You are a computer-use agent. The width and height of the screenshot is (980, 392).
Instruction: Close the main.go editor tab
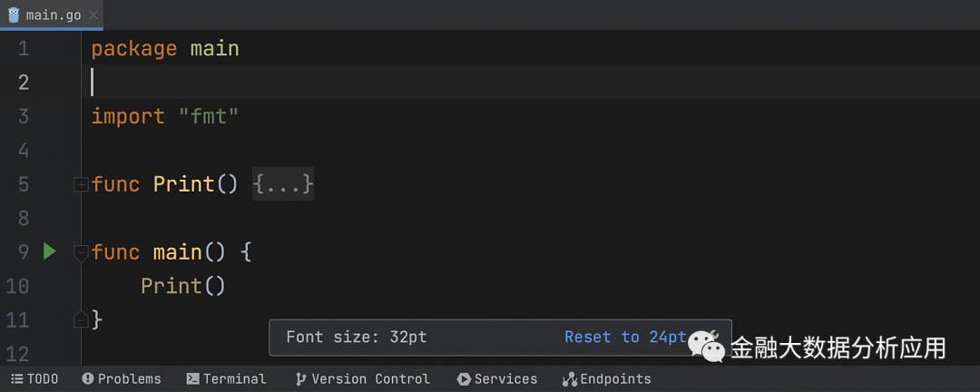point(95,15)
